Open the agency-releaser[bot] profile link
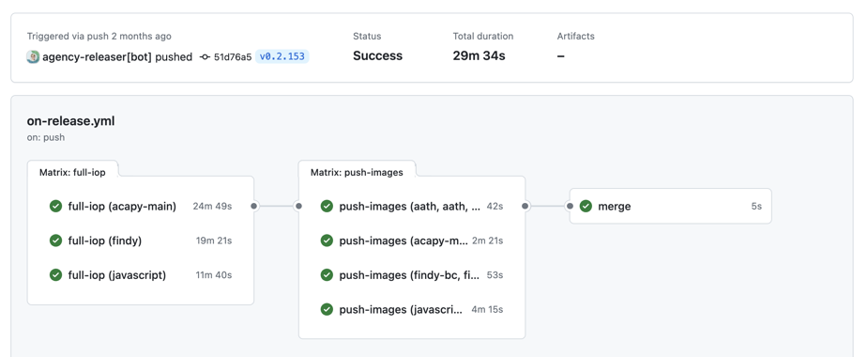The image size is (868, 357). (x=97, y=56)
